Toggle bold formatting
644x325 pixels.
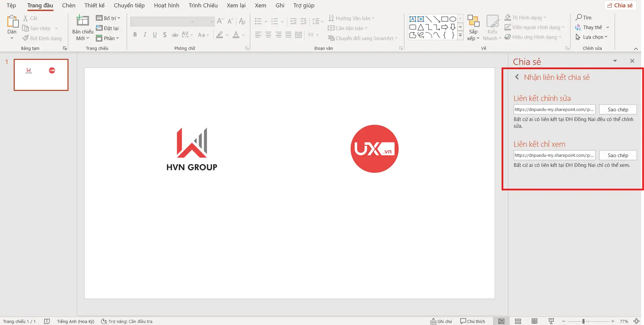click(x=135, y=34)
